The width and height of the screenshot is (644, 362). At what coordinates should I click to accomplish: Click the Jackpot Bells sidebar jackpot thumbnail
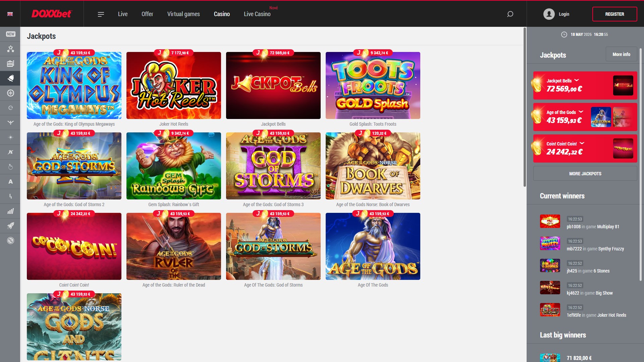tap(623, 85)
